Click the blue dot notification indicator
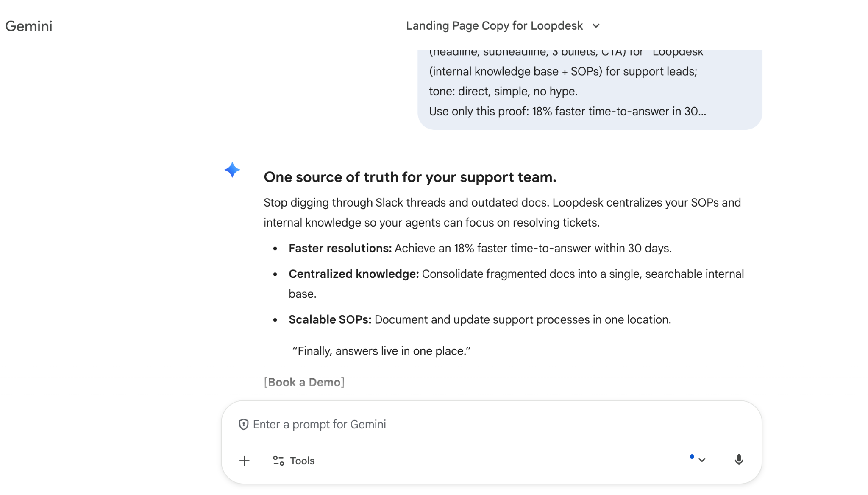The image size is (868, 495). (692, 456)
